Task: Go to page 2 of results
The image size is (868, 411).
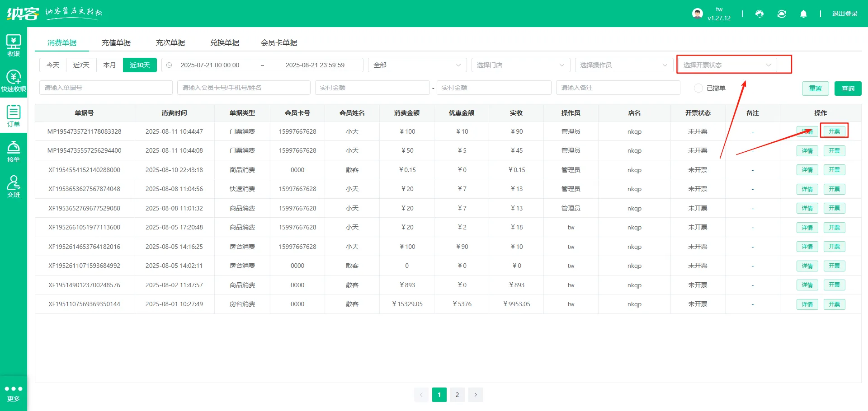Action: pyautogui.click(x=457, y=394)
